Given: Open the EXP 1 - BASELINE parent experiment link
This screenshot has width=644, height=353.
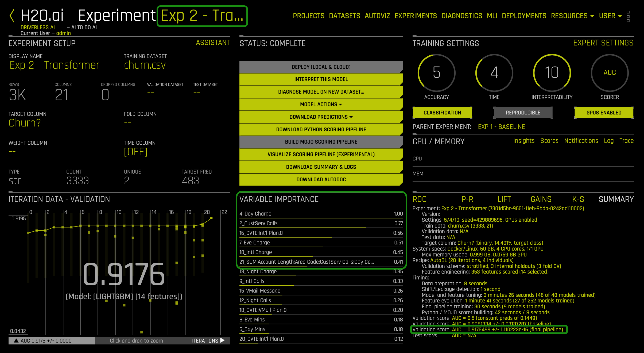Looking at the screenshot, I should [501, 127].
